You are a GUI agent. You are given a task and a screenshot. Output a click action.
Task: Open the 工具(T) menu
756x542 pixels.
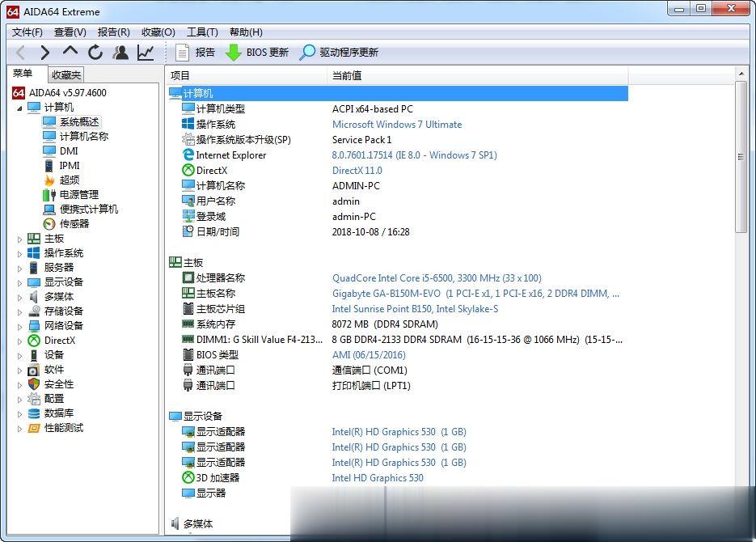pos(202,32)
